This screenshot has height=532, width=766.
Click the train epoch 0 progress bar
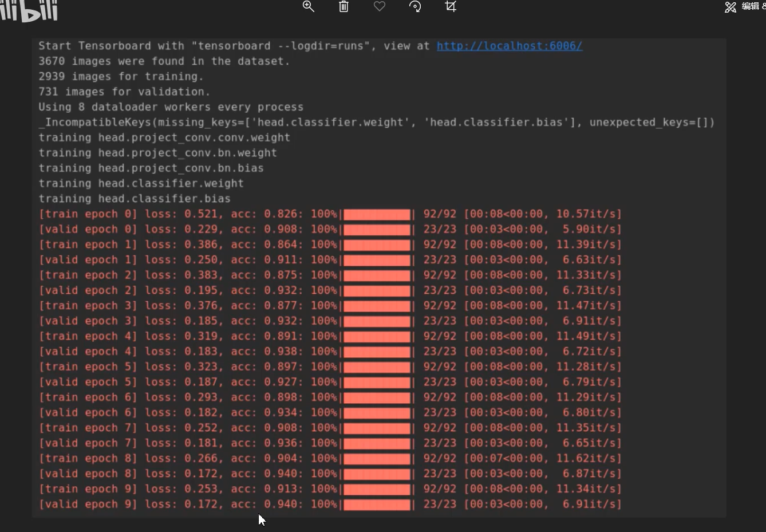point(377,214)
